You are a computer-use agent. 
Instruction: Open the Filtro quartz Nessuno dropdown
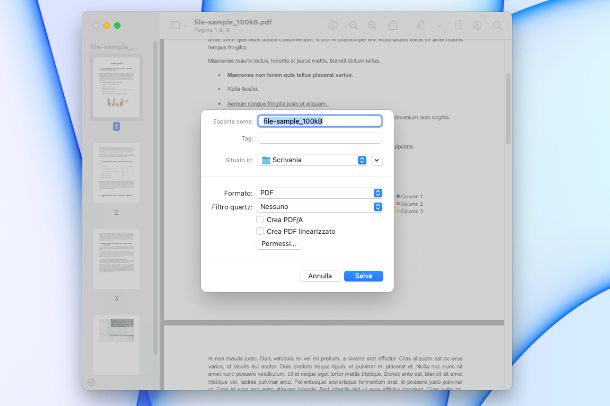pos(320,206)
